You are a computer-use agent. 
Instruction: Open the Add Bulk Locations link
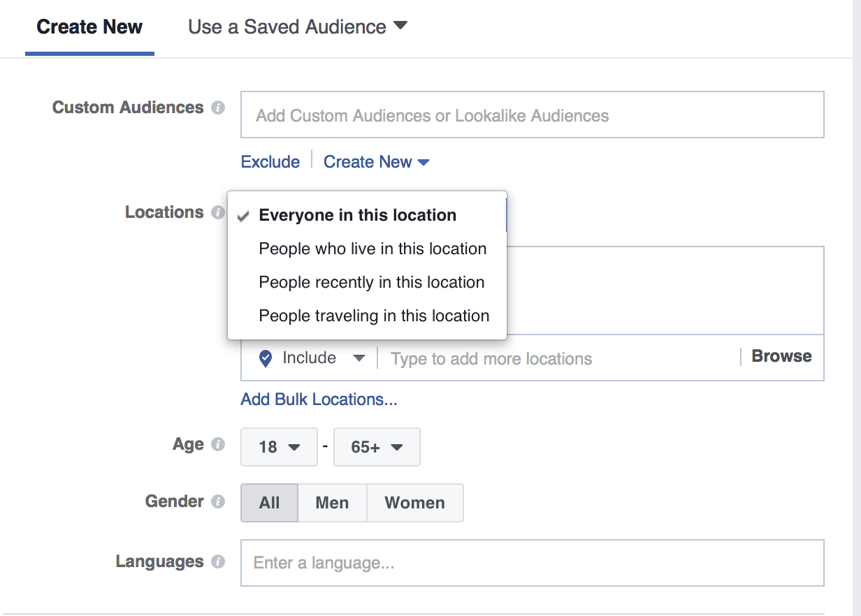(x=319, y=399)
